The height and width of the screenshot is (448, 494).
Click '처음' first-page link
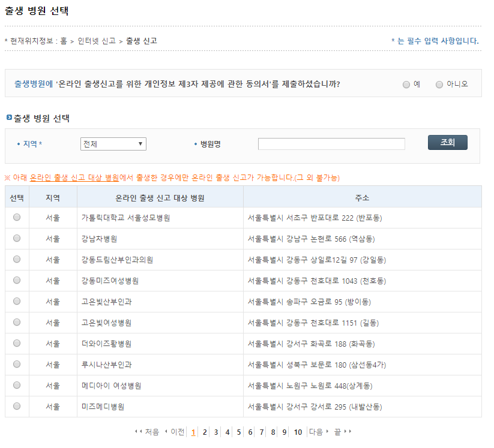147,432
